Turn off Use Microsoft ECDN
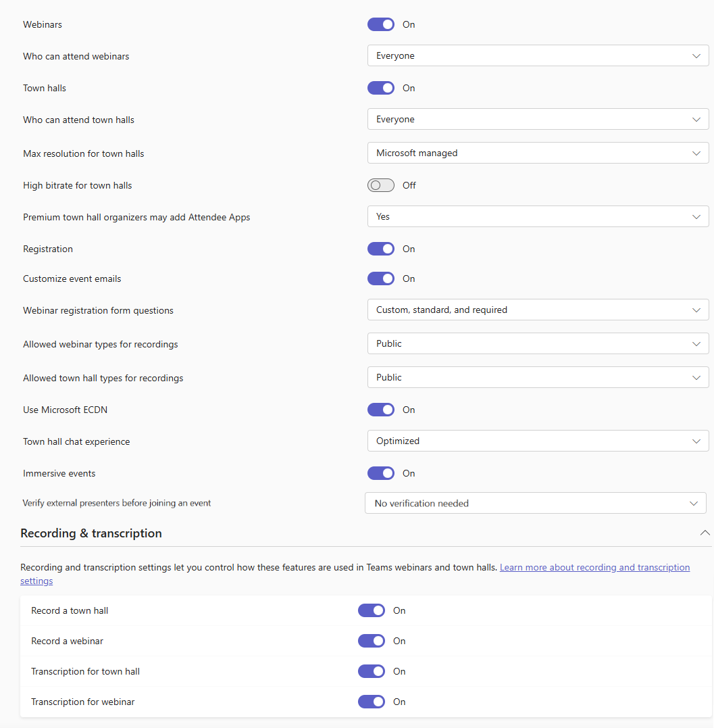 [x=381, y=410]
